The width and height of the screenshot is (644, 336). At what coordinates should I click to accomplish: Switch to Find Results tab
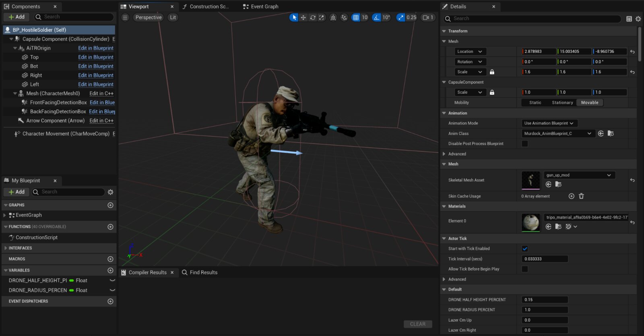(x=200, y=273)
